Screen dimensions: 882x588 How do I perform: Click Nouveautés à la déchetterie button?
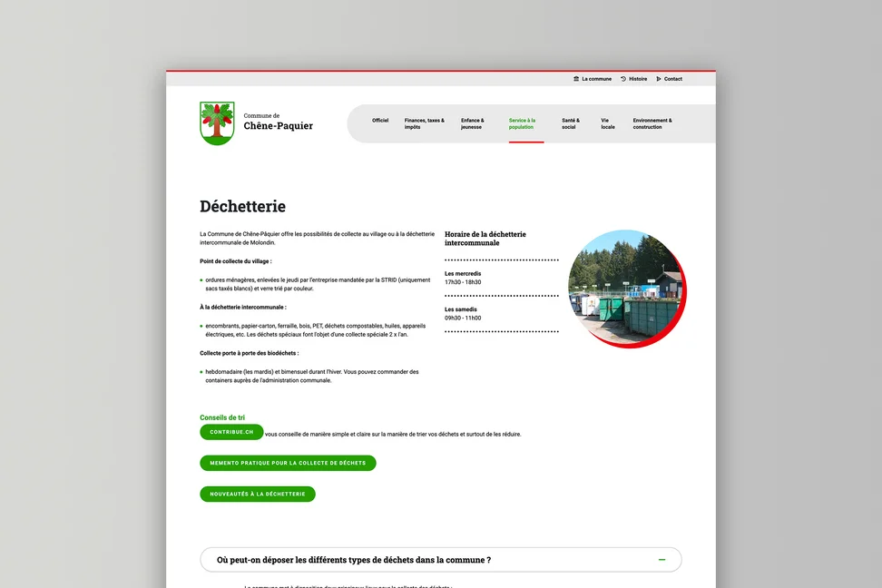(258, 495)
